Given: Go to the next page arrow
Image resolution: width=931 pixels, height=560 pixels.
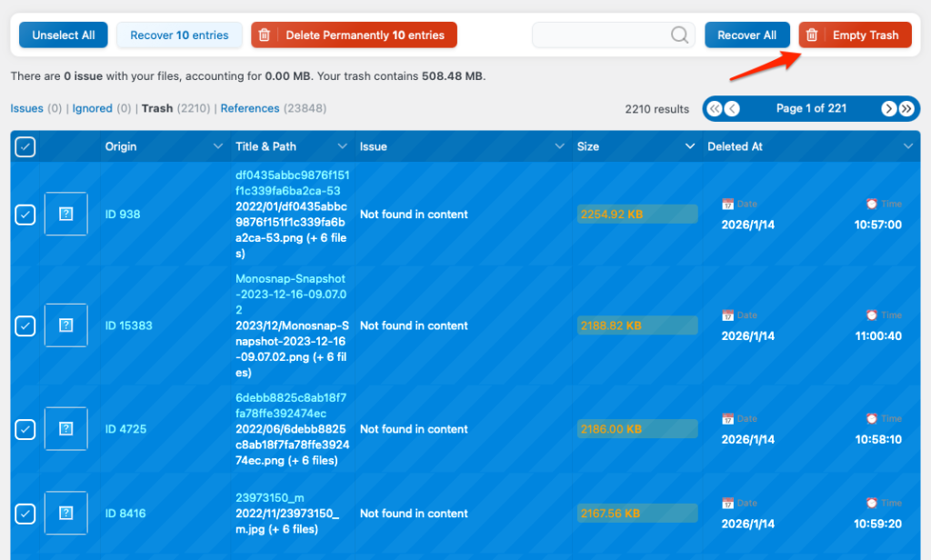Looking at the screenshot, I should pyautogui.click(x=888, y=109).
